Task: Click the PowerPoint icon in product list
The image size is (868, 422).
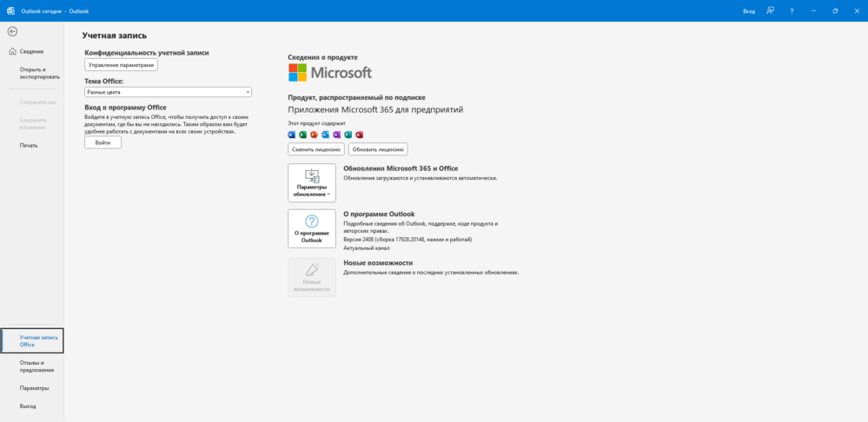Action: pyautogui.click(x=315, y=135)
